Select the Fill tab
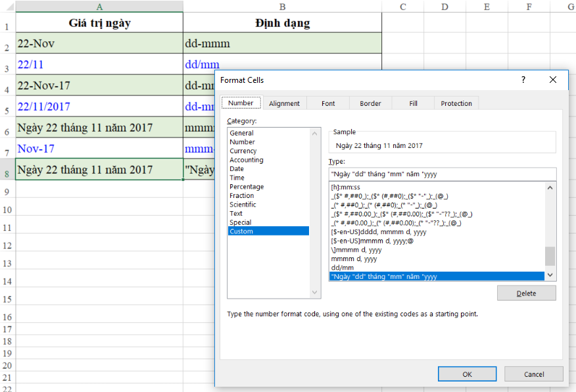This screenshot has height=392, width=576. coord(413,103)
